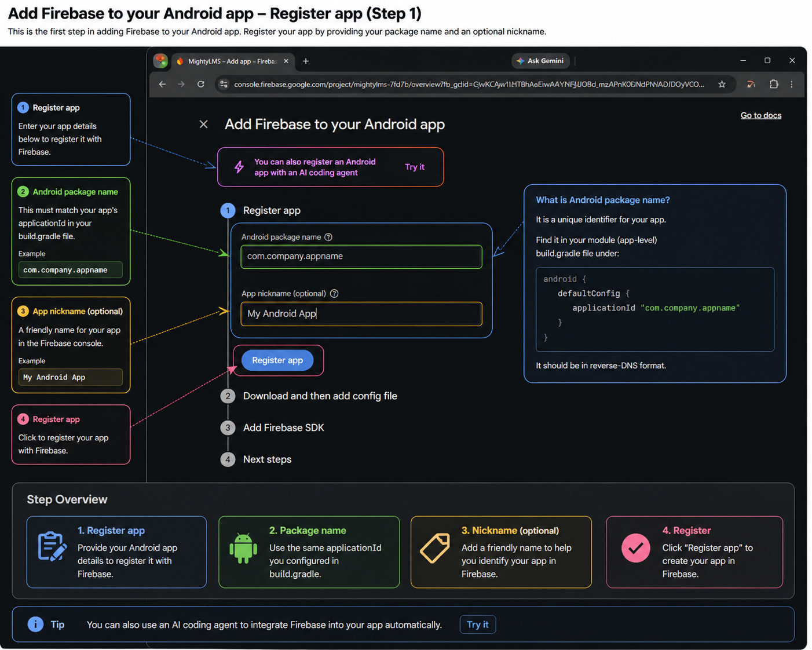
Task: Close the MightyLMS Add app tab
Action: click(x=286, y=61)
